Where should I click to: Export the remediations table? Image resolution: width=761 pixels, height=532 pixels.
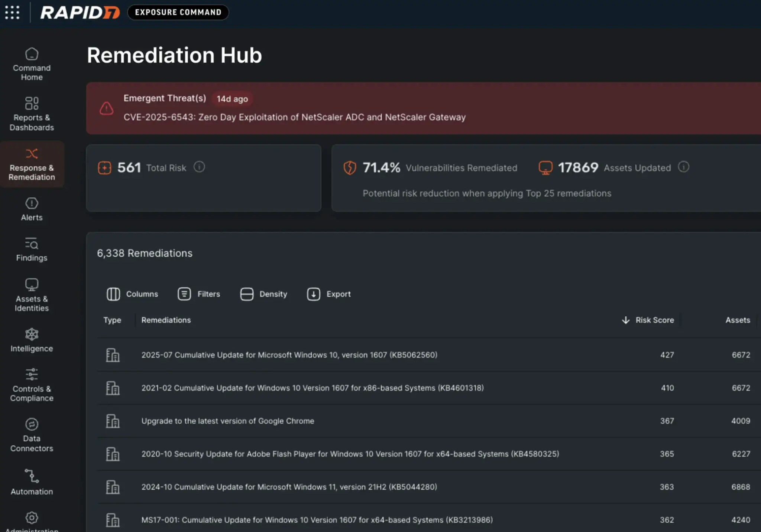coord(329,294)
